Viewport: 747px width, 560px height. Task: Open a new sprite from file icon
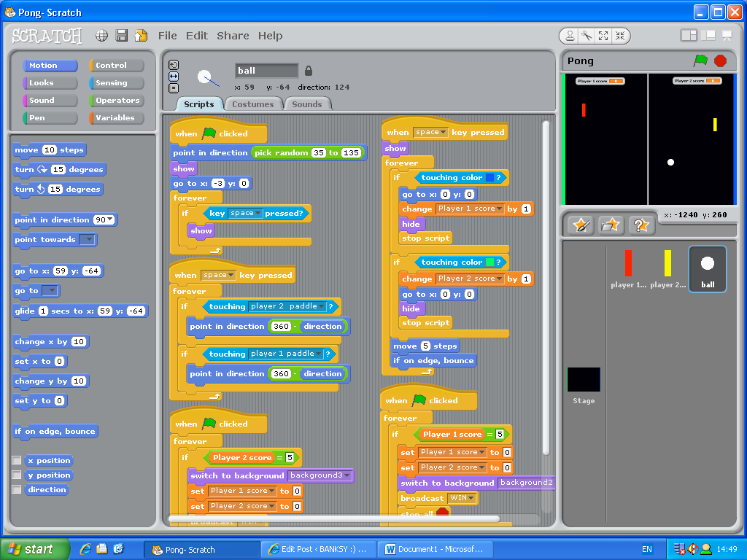tap(610, 225)
